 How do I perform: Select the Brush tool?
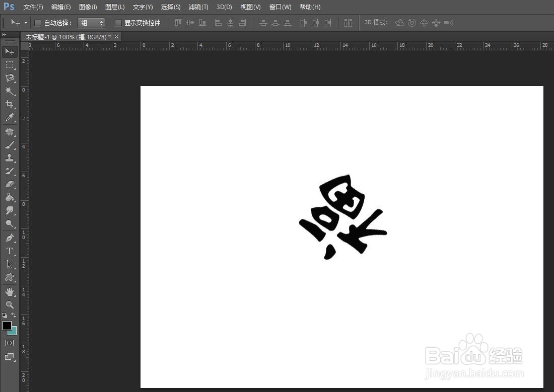tap(9, 144)
